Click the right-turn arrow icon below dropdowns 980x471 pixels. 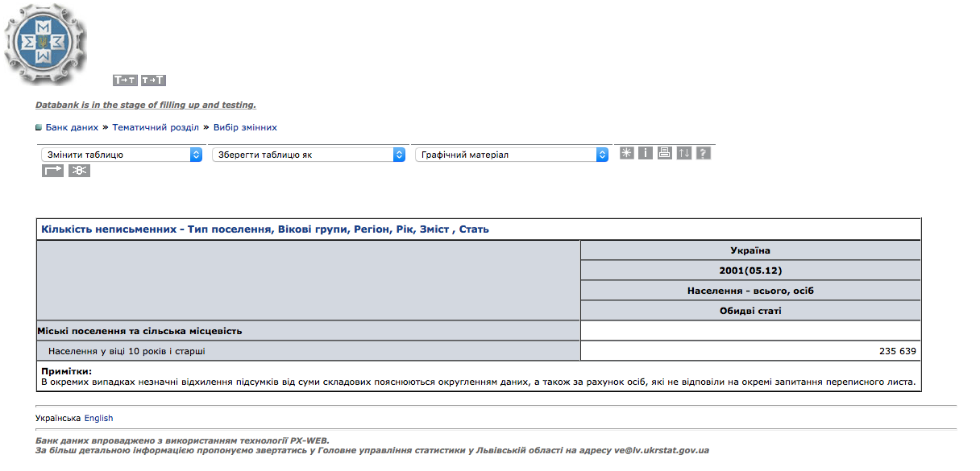[x=52, y=171]
